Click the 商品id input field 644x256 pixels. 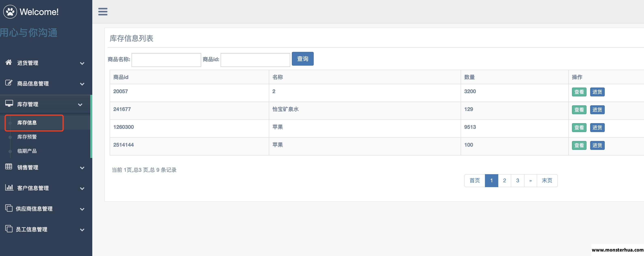tap(255, 60)
